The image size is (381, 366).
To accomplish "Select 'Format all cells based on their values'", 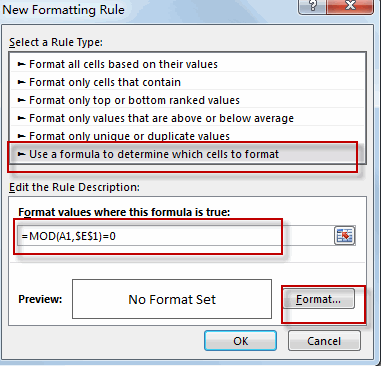I will 187,64.
